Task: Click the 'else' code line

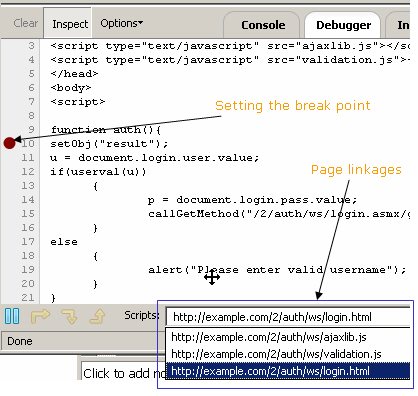Action: [x=64, y=242]
